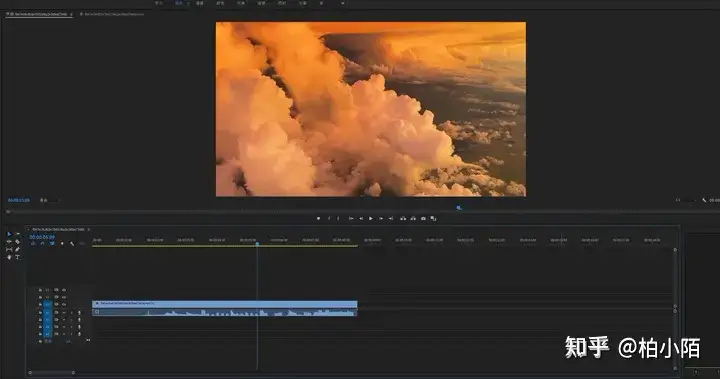Viewport: 720px width, 379px height.
Task: Select the timeline sequence tab
Action: [x=58, y=229]
